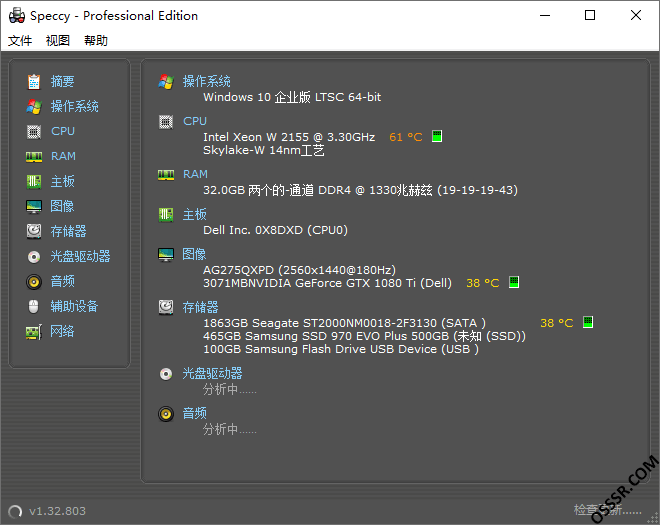Click the RAM stick icon in the sidebar

pyautogui.click(x=34, y=157)
